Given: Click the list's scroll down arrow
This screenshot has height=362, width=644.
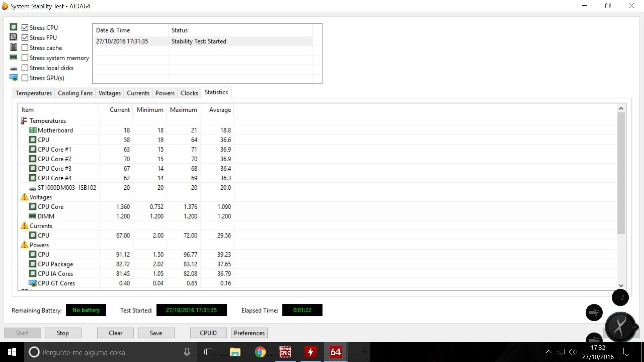Looking at the screenshot, I should 621,286.
